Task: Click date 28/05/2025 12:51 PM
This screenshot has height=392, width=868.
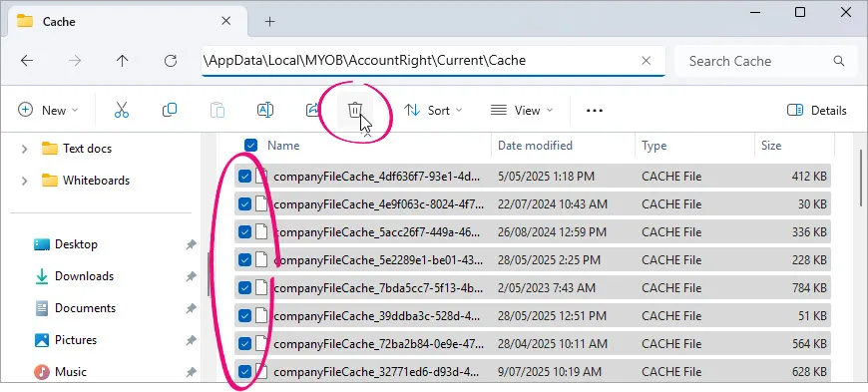Action: 552,315
